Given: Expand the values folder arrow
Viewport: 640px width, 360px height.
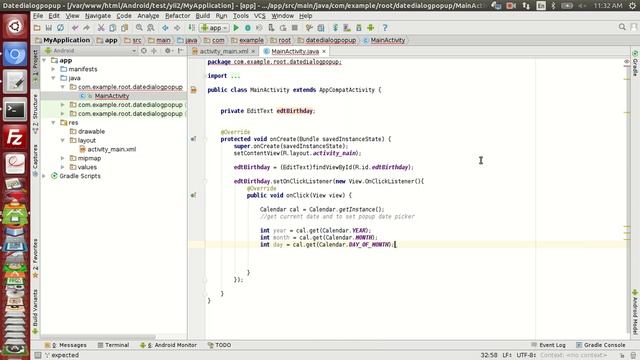Looking at the screenshot, I should (x=63, y=167).
